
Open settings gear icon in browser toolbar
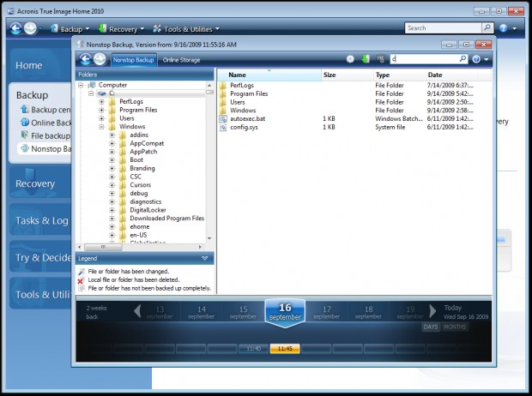[350, 59]
